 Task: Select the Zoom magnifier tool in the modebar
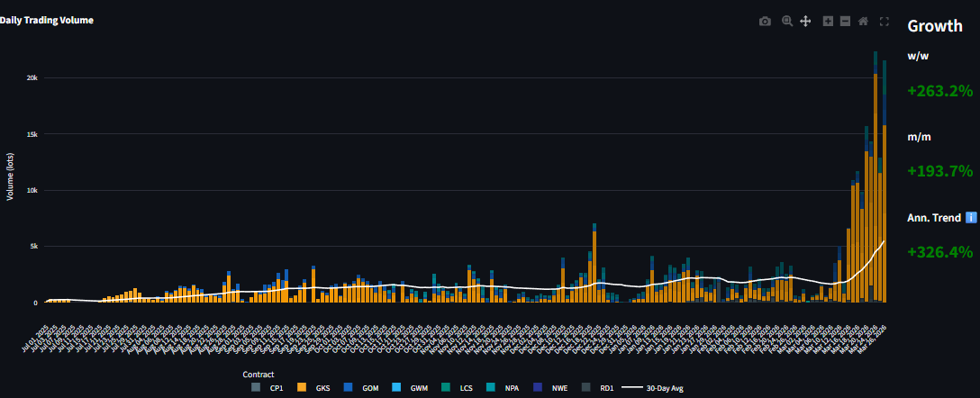click(x=787, y=22)
